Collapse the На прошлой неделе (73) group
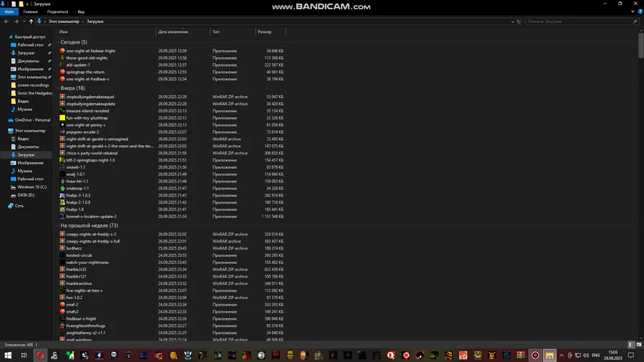Image resolution: width=644 pixels, height=362 pixels. coord(57,226)
